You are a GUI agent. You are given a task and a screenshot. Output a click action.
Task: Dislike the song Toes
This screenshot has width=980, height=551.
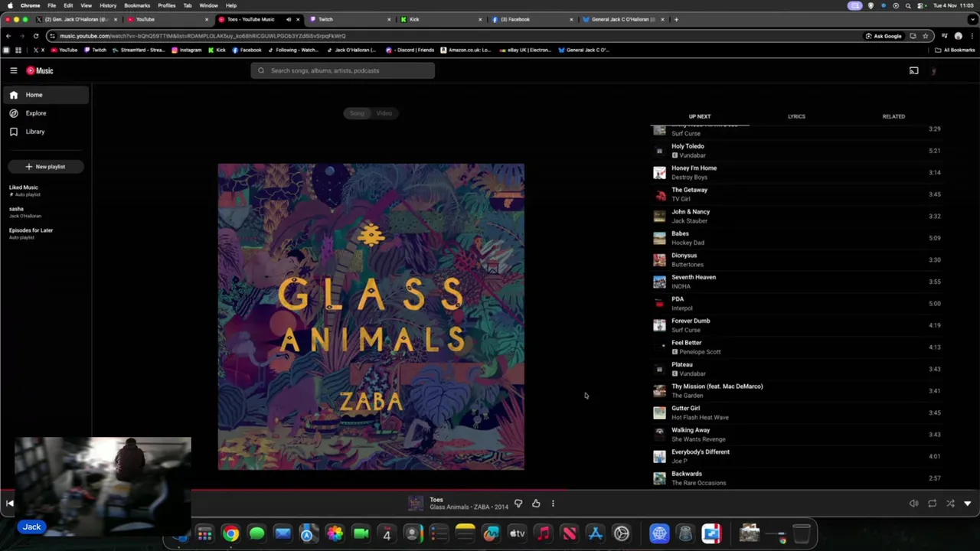518,504
